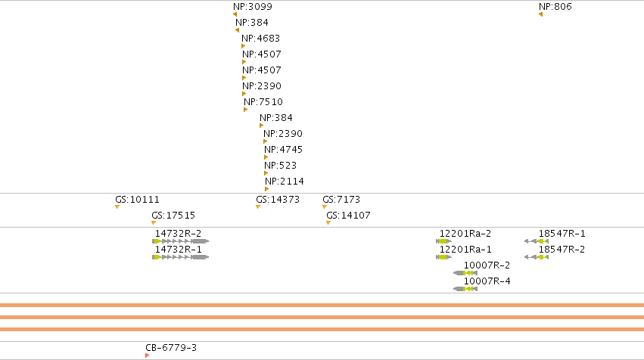Click the NP:523 label
Image resolution: width=644 pixels, height=360 pixels.
280,166
